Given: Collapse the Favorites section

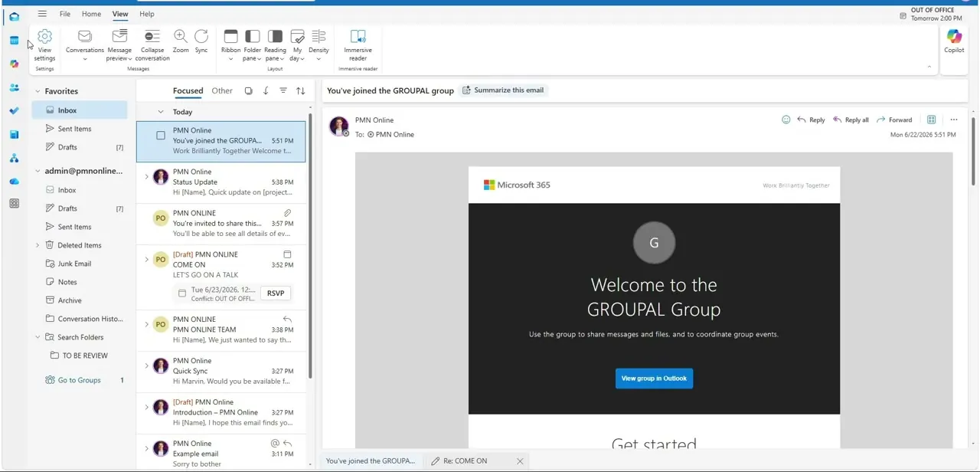Looking at the screenshot, I should point(38,91).
